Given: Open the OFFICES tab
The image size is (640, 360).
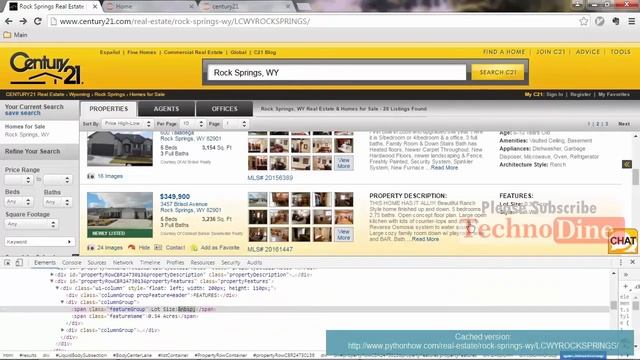Looking at the screenshot, I should click(224, 109).
